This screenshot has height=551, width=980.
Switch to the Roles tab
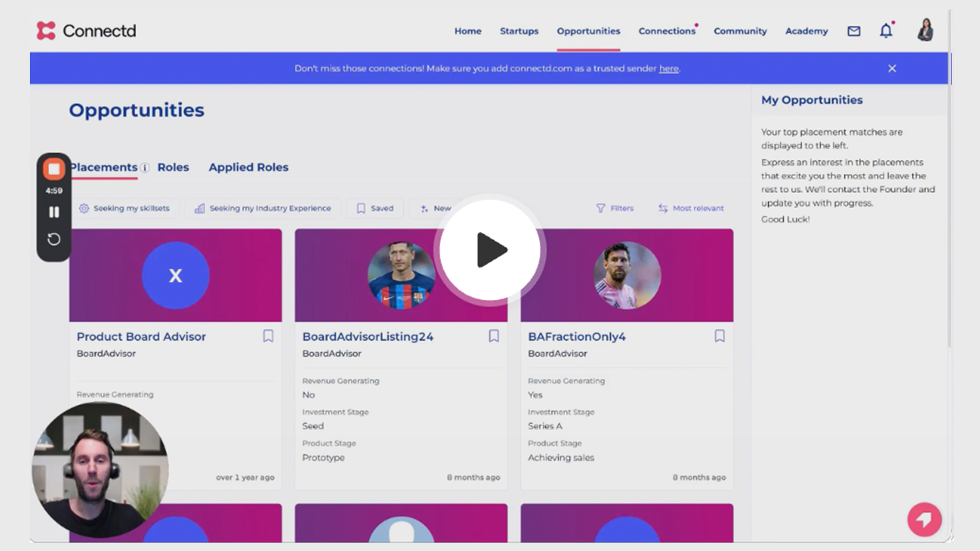(x=173, y=168)
